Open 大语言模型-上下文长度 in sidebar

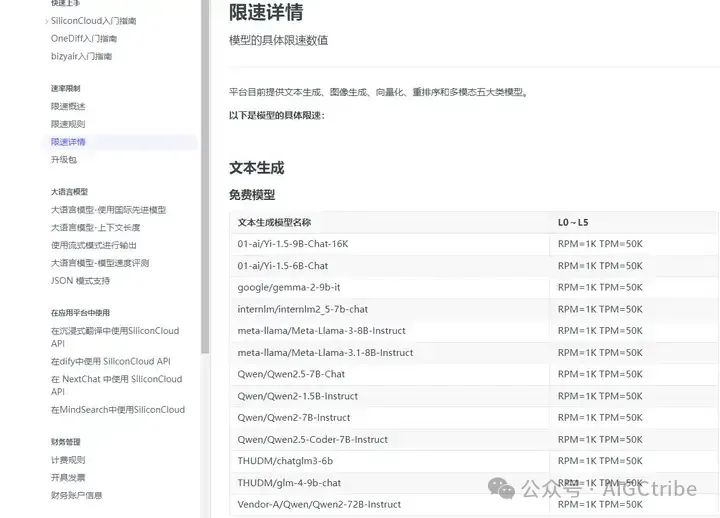[96, 228]
